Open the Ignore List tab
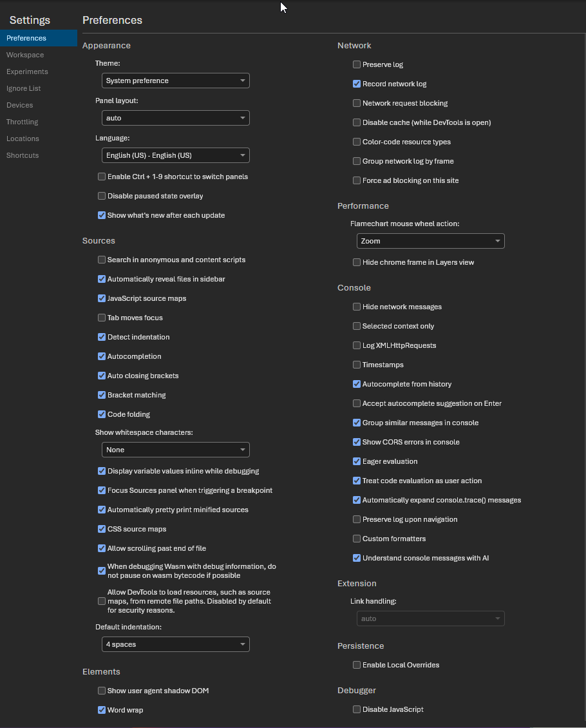The height and width of the screenshot is (728, 586). pyautogui.click(x=23, y=88)
